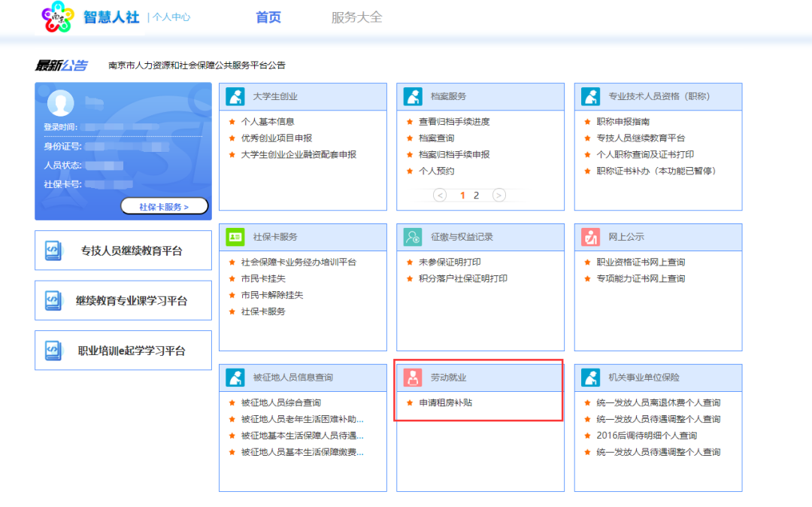The image size is (812, 507).
Task: Select page 2 in 档案服务 pager
Action: pyautogui.click(x=476, y=195)
